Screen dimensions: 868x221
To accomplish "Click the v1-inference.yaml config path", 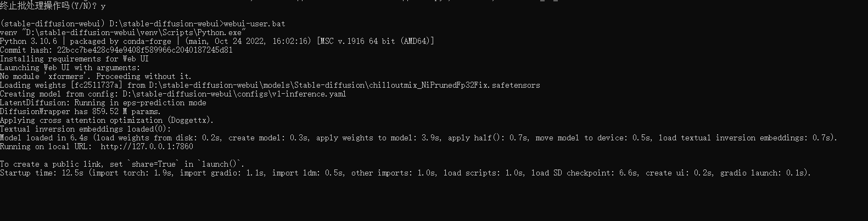I will [x=234, y=94].
